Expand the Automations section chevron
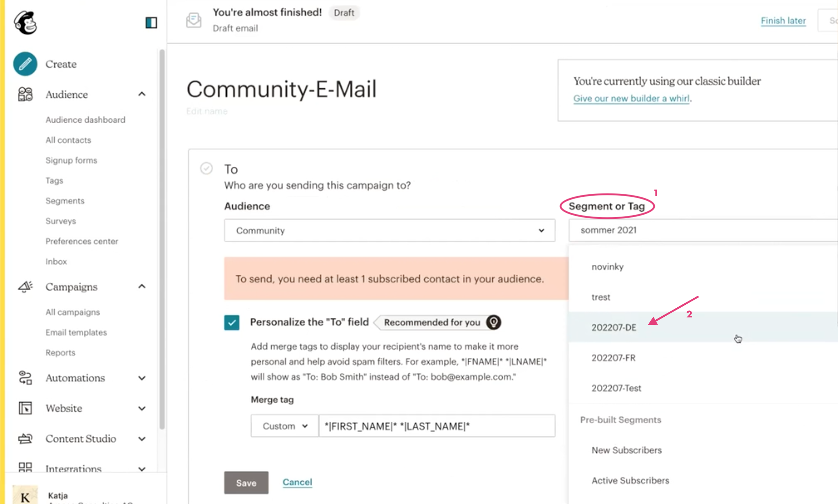This screenshot has width=838, height=504. coord(142,378)
